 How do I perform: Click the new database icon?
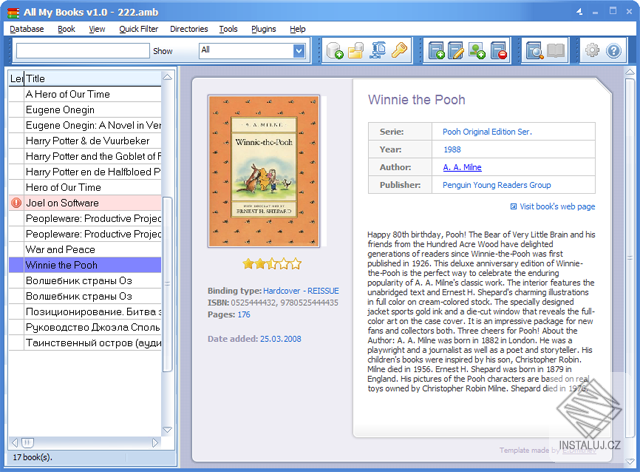tap(335, 51)
